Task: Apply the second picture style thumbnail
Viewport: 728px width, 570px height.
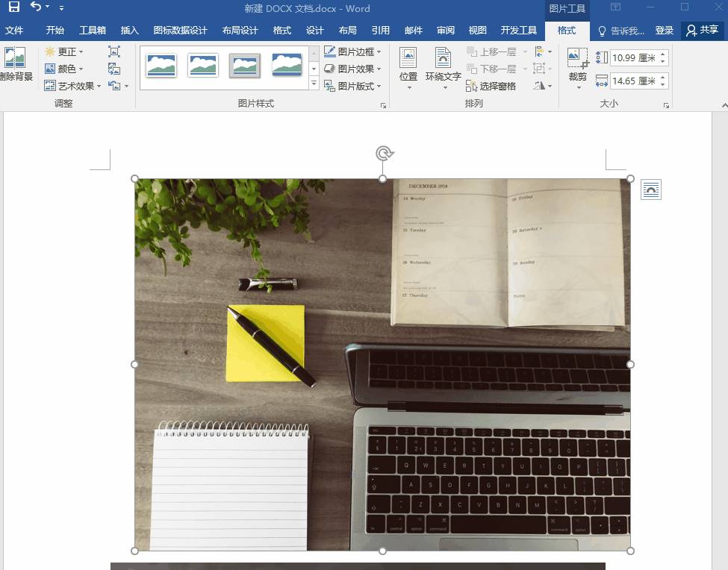Action: pyautogui.click(x=203, y=65)
